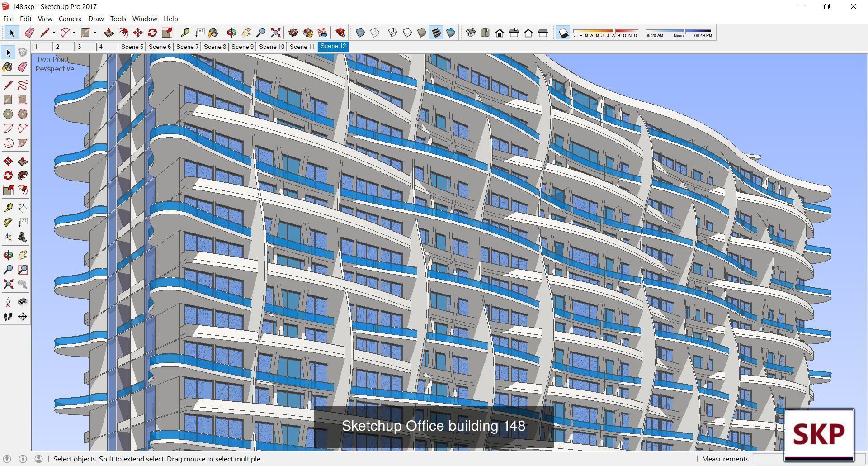Switch to the Scene 8 tab
The width and height of the screenshot is (868, 466).
(215, 47)
